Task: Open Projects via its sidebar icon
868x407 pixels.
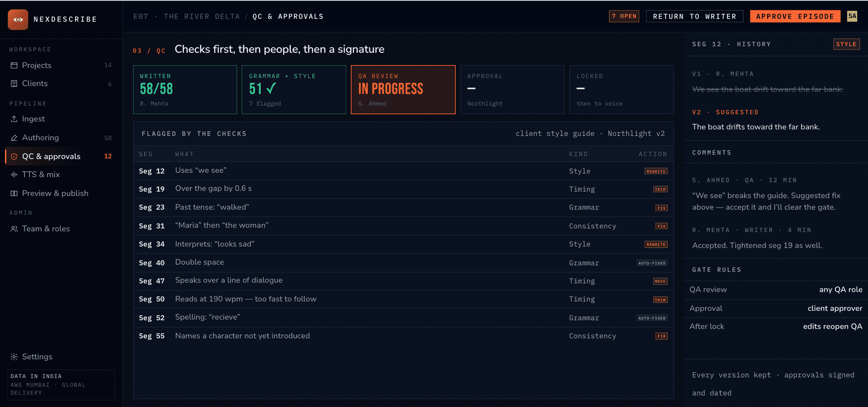Action: (x=14, y=65)
